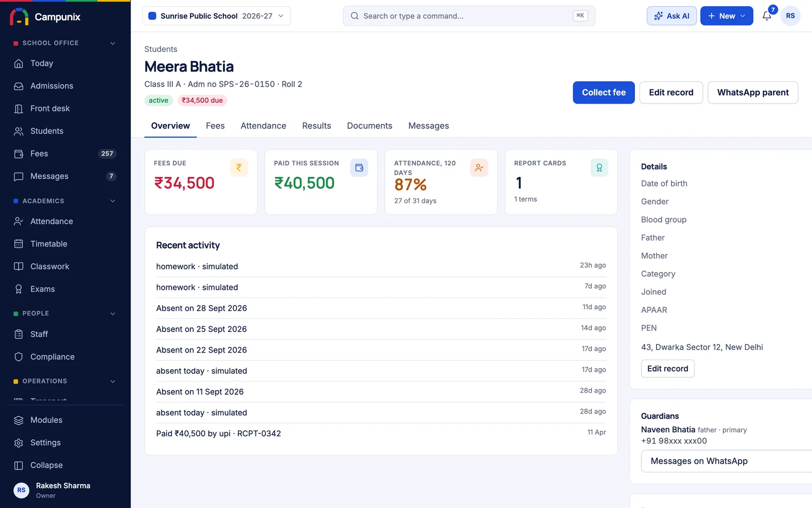The width and height of the screenshot is (812, 508).
Task: Focus the search or command field
Action: coord(469,16)
